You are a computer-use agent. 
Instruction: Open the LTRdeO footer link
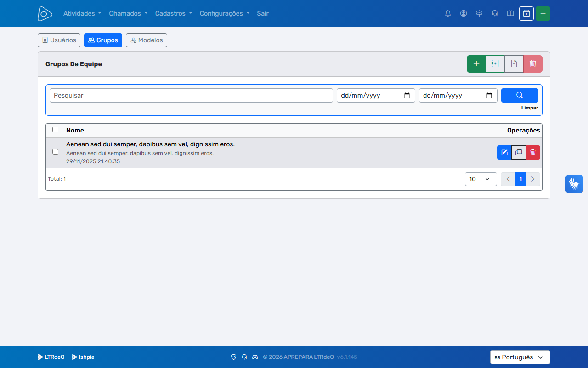pyautogui.click(x=51, y=357)
